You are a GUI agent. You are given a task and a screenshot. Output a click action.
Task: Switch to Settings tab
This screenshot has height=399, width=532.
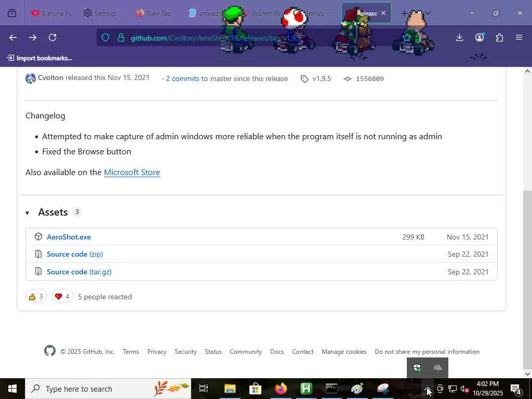point(100,13)
